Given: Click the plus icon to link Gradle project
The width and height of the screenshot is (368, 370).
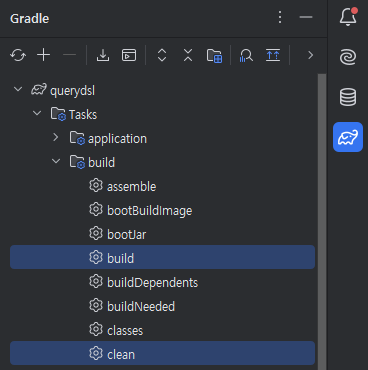Looking at the screenshot, I should [x=44, y=55].
